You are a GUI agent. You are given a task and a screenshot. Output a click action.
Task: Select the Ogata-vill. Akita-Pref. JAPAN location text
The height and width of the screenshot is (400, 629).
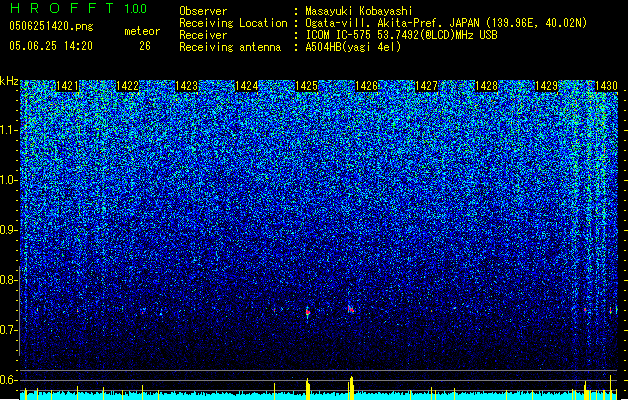tap(446, 23)
